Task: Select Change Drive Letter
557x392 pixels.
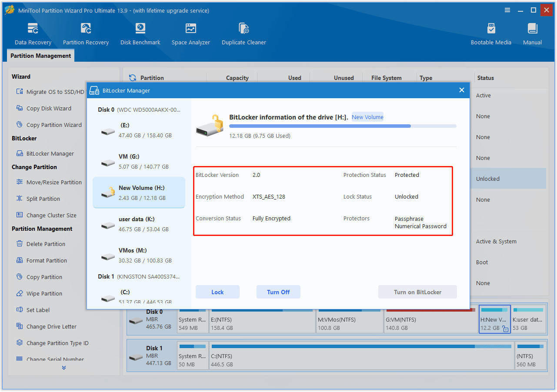Action: tap(46, 326)
